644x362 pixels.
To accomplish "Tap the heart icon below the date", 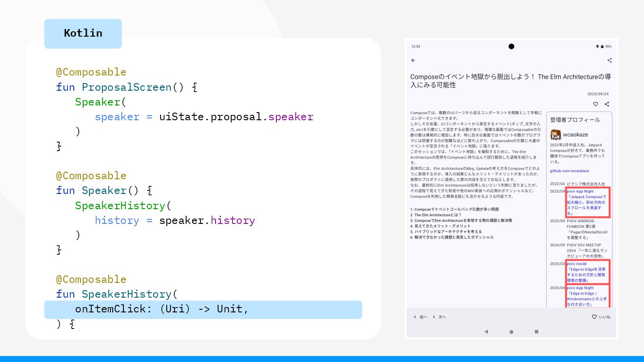I will 596,104.
